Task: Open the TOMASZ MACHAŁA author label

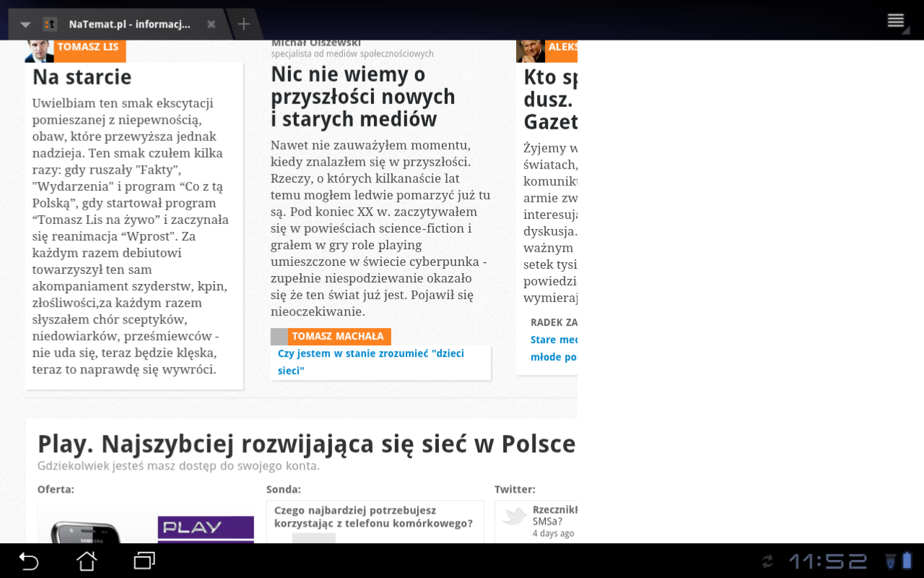Action: click(339, 337)
